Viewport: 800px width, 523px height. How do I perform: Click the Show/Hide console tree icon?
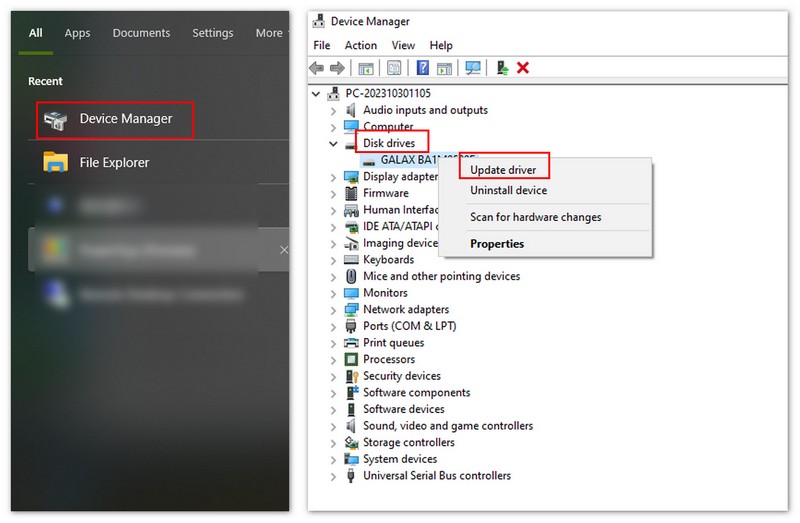point(366,68)
